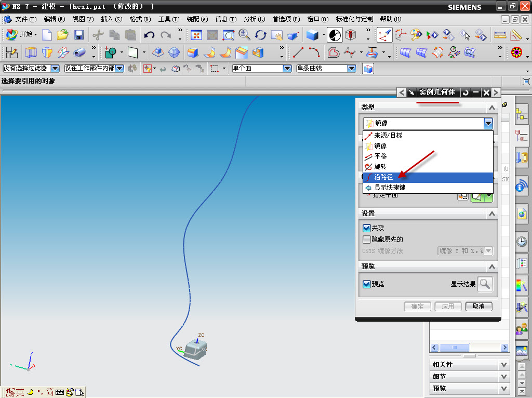Open the 镜像 type dropdown arrow
This screenshot has width=532, height=398.
coord(488,123)
